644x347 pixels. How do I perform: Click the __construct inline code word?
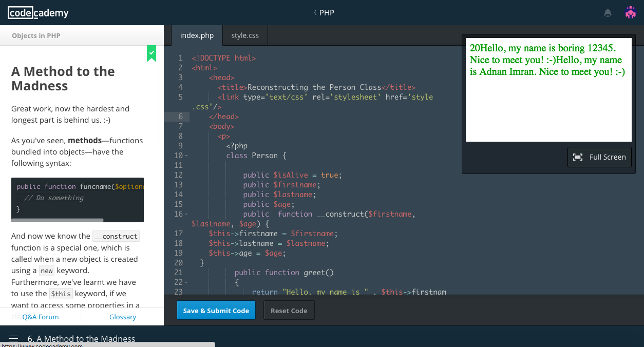[116, 237]
